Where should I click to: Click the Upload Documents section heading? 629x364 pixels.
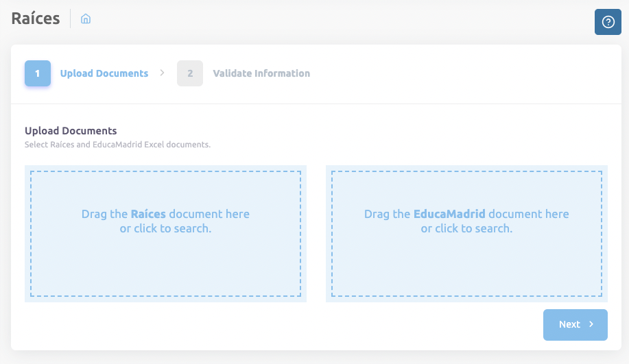tap(71, 130)
